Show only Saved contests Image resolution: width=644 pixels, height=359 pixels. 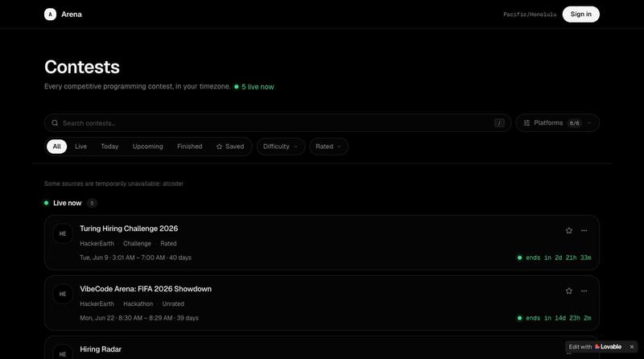tap(230, 146)
